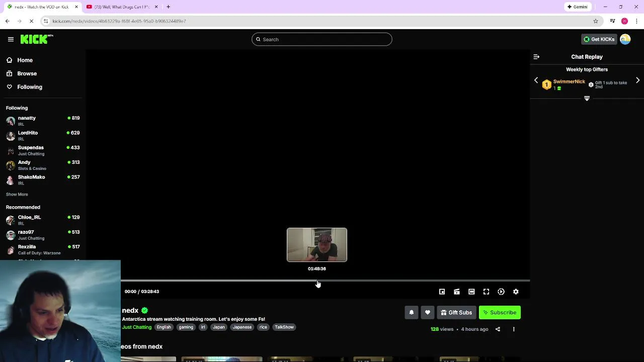Image resolution: width=644 pixels, height=362 pixels.
Task: Click the Gift Subs button
Action: coord(456,313)
